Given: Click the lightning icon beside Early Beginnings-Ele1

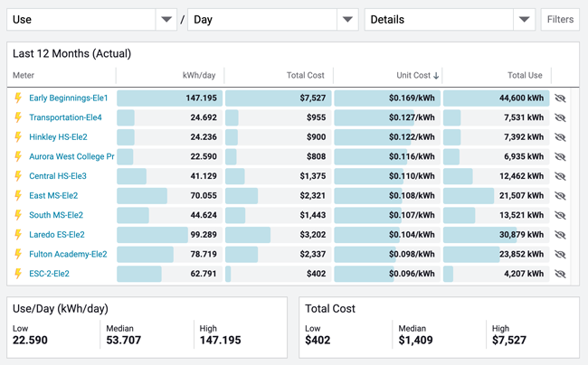Looking at the screenshot, I should pos(17,98).
